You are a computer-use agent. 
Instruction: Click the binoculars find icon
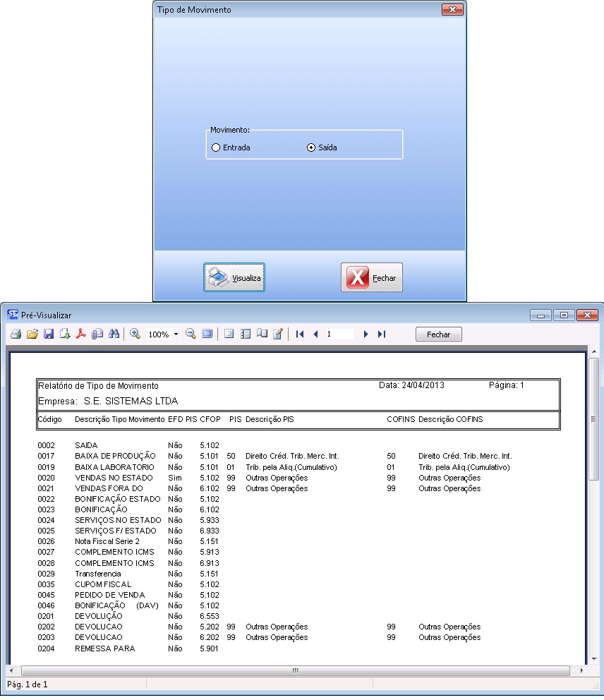114,334
